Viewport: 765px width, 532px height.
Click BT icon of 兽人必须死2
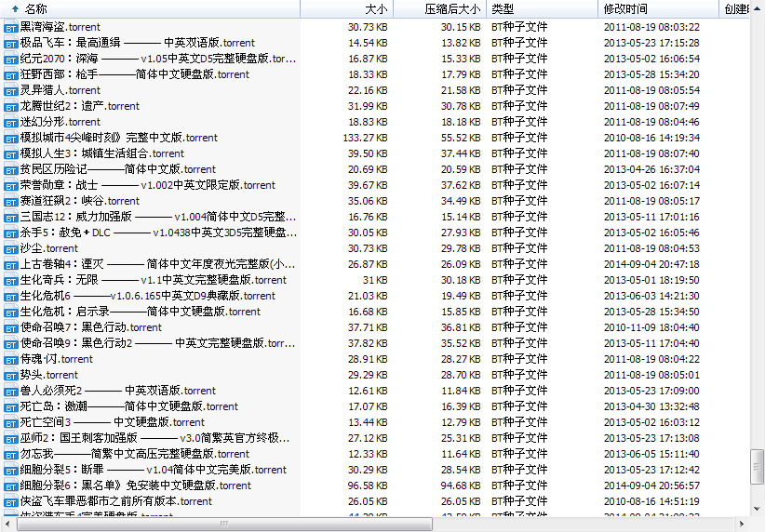point(11,391)
